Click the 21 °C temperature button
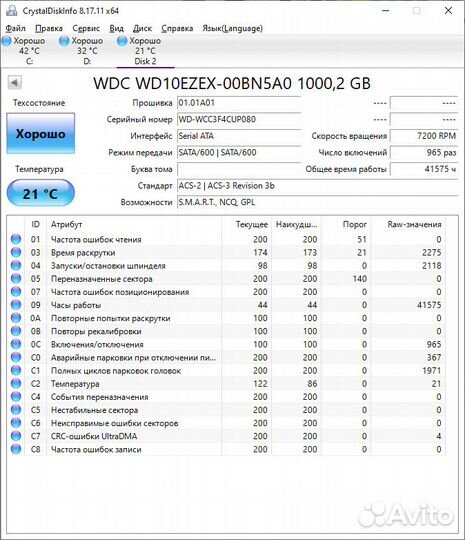This screenshot has width=465, height=540. [41, 194]
